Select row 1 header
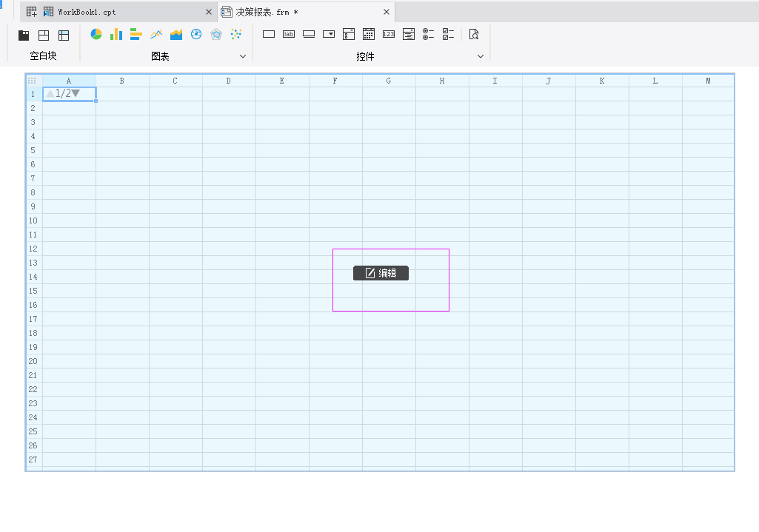 click(x=33, y=94)
